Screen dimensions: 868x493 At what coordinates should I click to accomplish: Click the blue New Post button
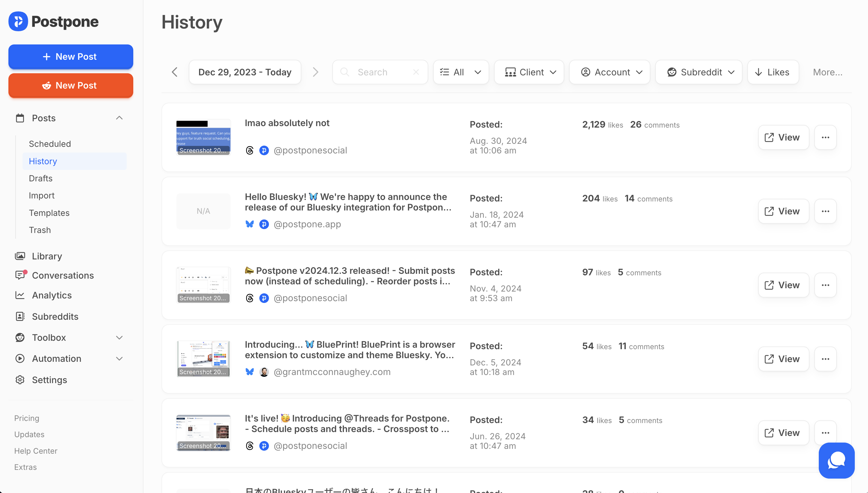point(71,56)
